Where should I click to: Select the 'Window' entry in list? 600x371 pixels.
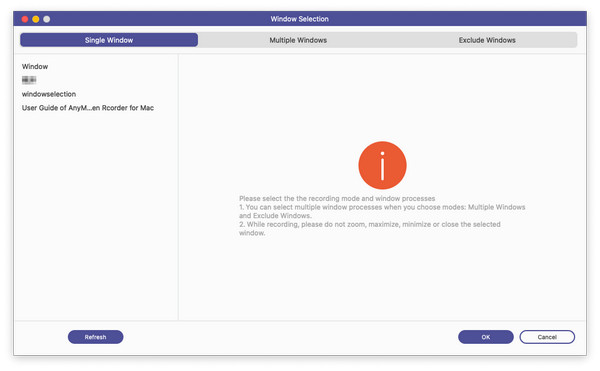(x=35, y=67)
